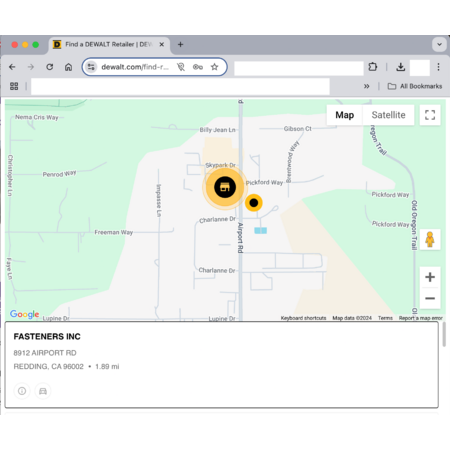Click the Freeman Way map label

114,232
